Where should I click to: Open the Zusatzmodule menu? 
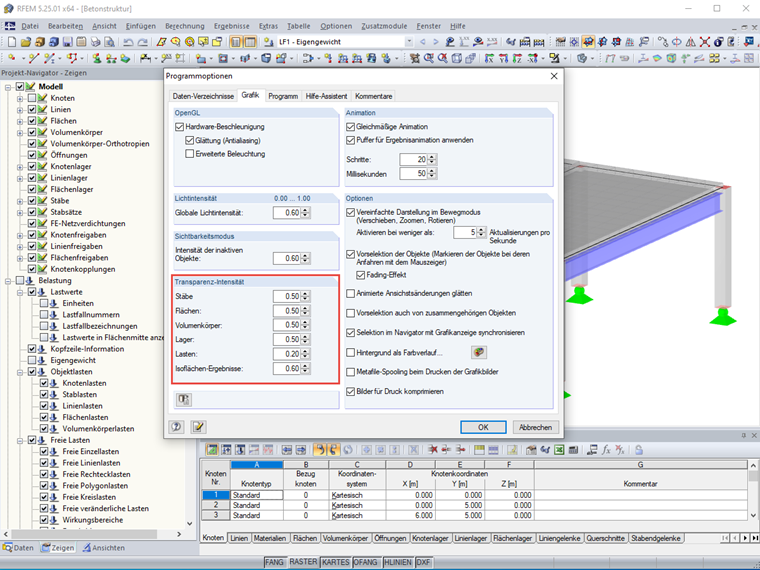click(x=384, y=26)
